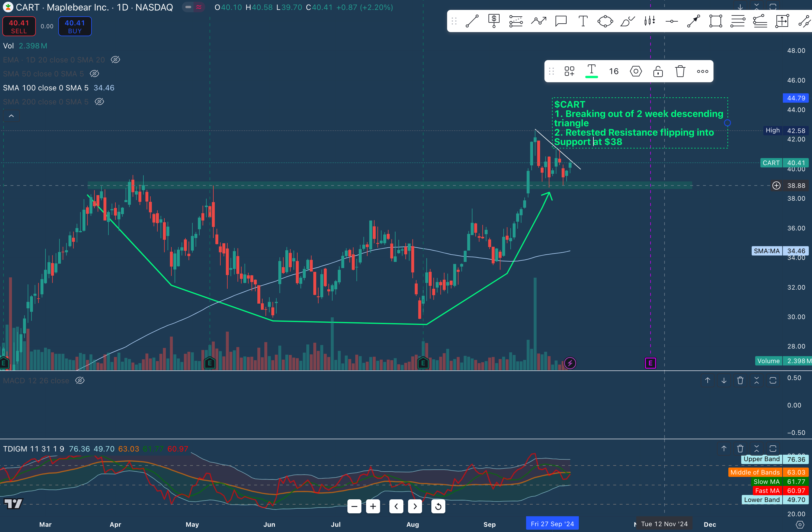
Task: Collapse the TDIGM pane
Action: pos(756,448)
